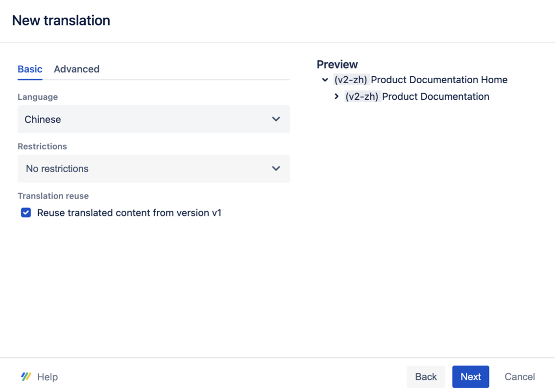Select the (v2-zh) Product Documentation child page
Viewport: 555px width, 392px height.
pos(417,96)
